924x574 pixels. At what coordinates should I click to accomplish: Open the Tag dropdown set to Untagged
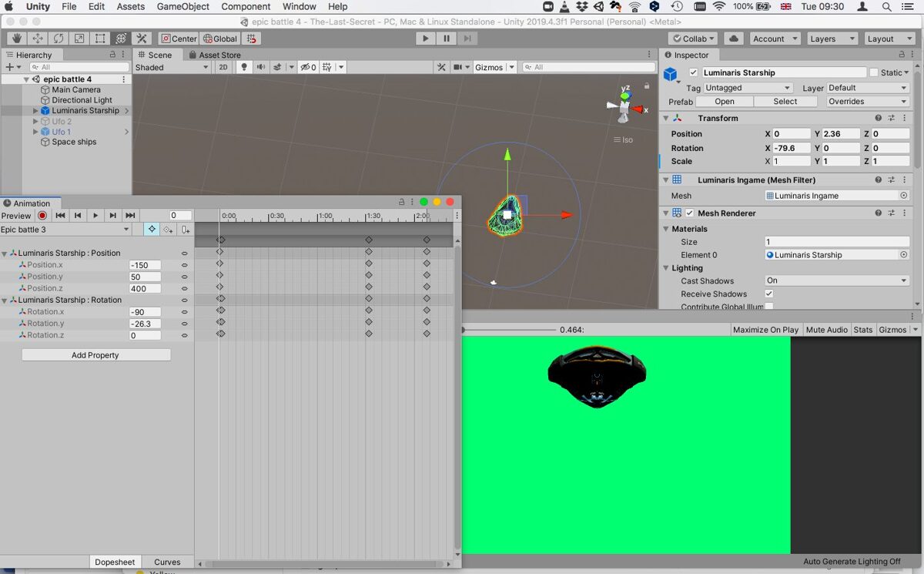click(x=748, y=88)
